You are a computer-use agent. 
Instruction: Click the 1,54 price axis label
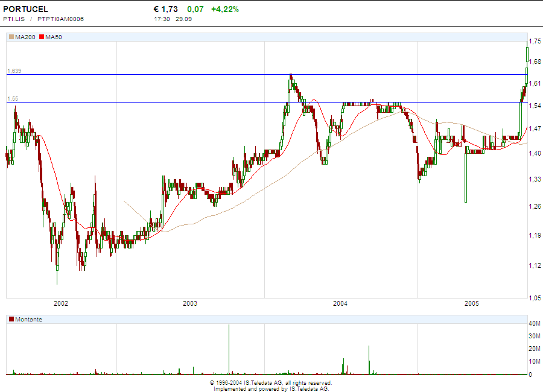tap(535, 106)
